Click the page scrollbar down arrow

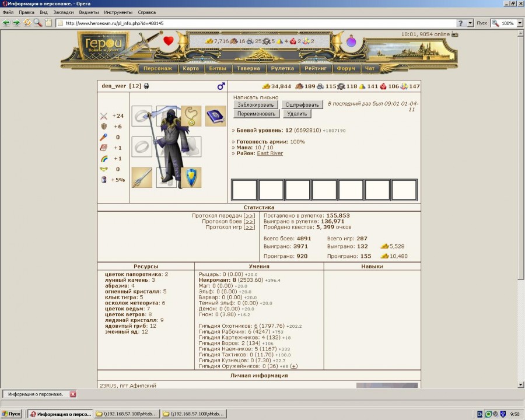click(521, 385)
